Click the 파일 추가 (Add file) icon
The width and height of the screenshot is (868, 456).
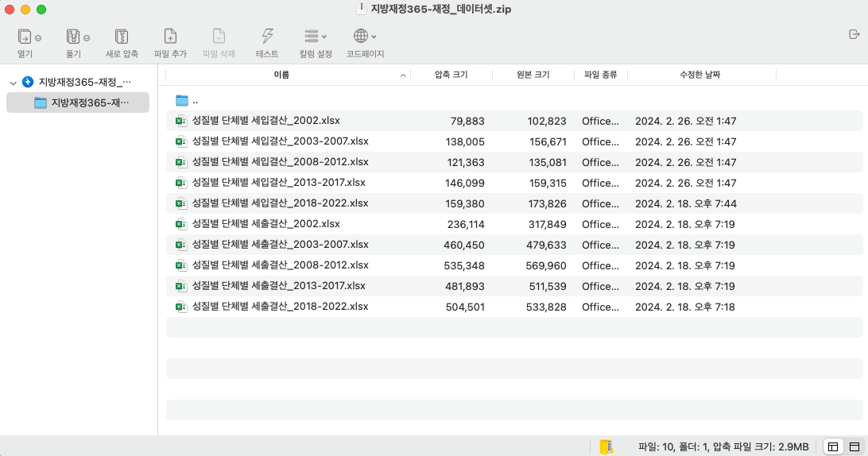pos(170,37)
